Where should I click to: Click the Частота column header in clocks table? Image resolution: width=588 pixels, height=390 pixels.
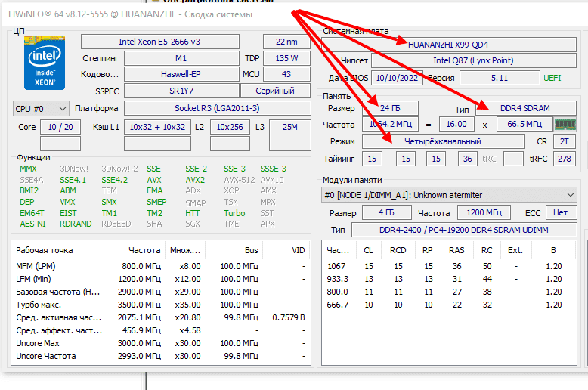[x=142, y=250]
